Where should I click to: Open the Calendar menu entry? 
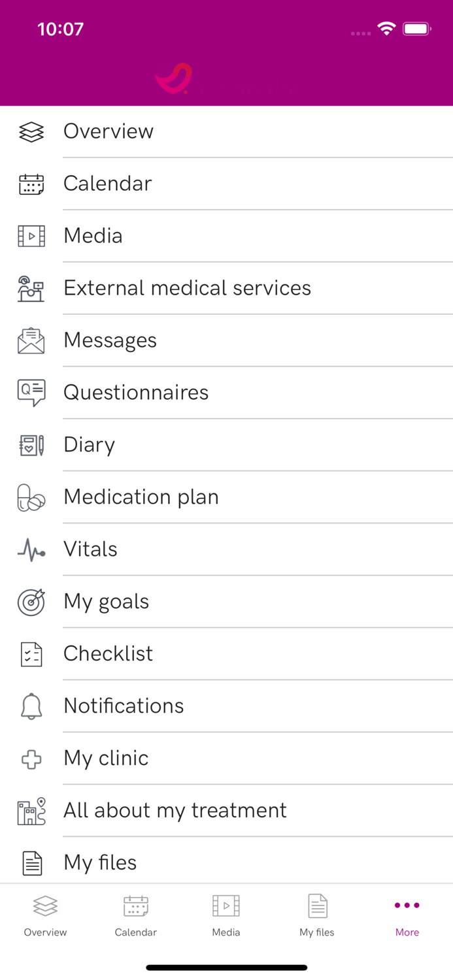pyautogui.click(x=108, y=184)
